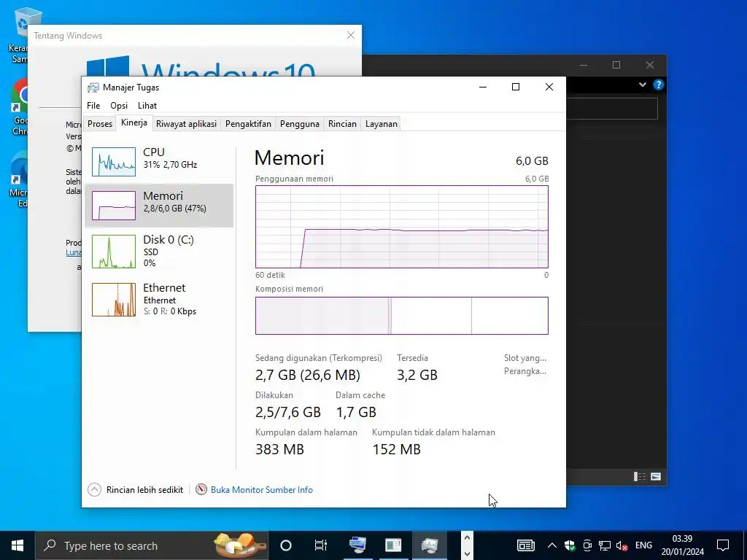747x560 pixels.
Task: Click the Slot yang... label
Action: (525, 358)
